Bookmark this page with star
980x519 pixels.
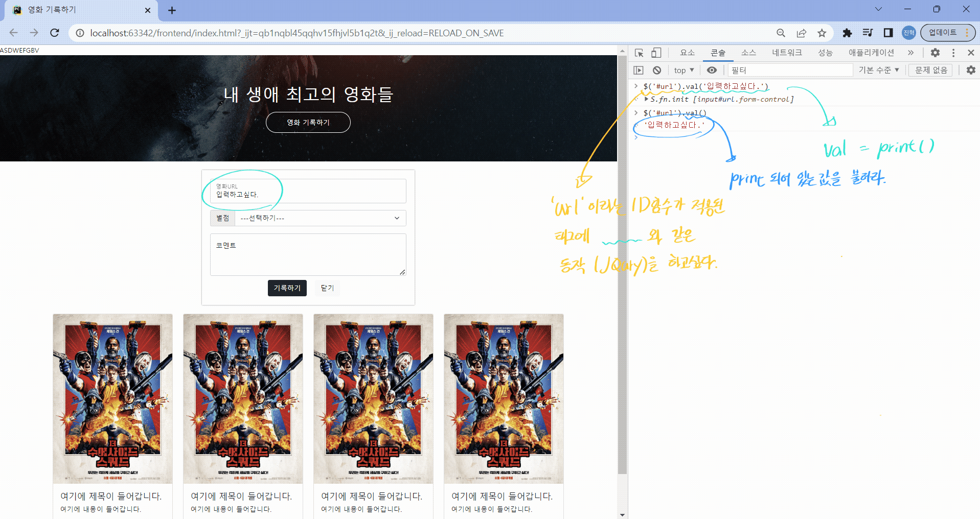[822, 33]
